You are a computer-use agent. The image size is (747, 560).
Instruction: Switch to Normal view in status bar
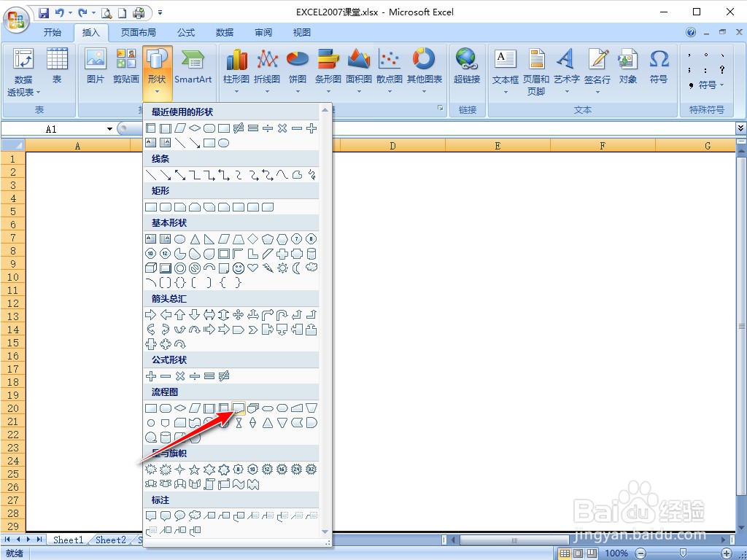pos(565,553)
